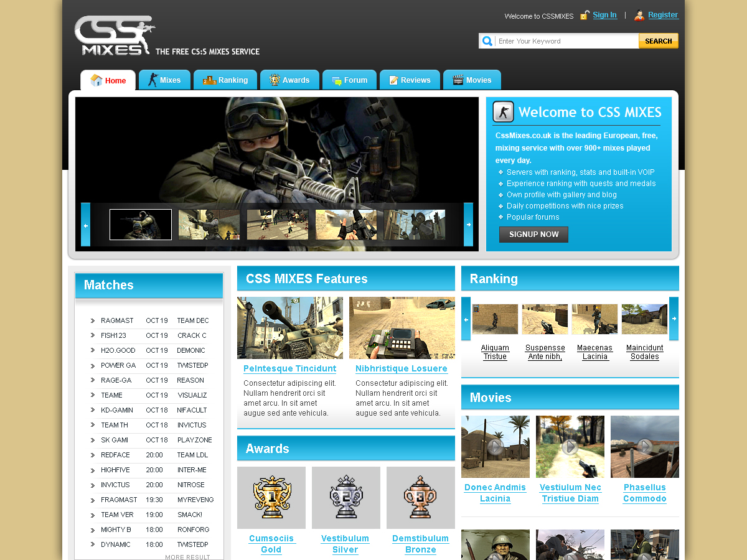Select second hero slider thumbnail
Viewport: 747px width, 560px height.
point(209,225)
